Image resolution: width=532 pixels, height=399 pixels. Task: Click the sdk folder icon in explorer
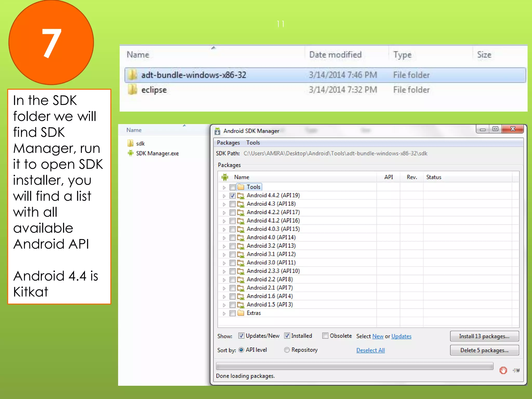(130, 143)
